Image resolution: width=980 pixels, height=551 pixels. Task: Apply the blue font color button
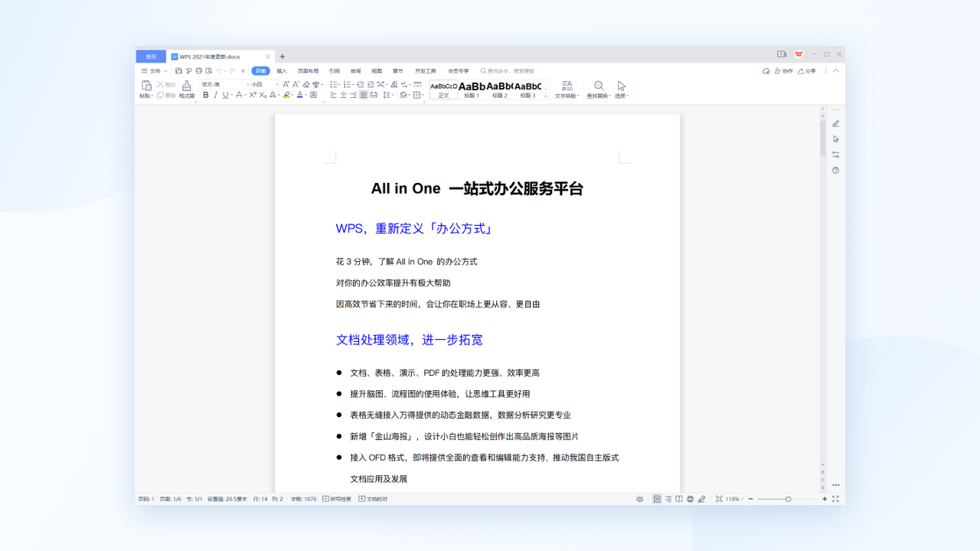(x=299, y=95)
